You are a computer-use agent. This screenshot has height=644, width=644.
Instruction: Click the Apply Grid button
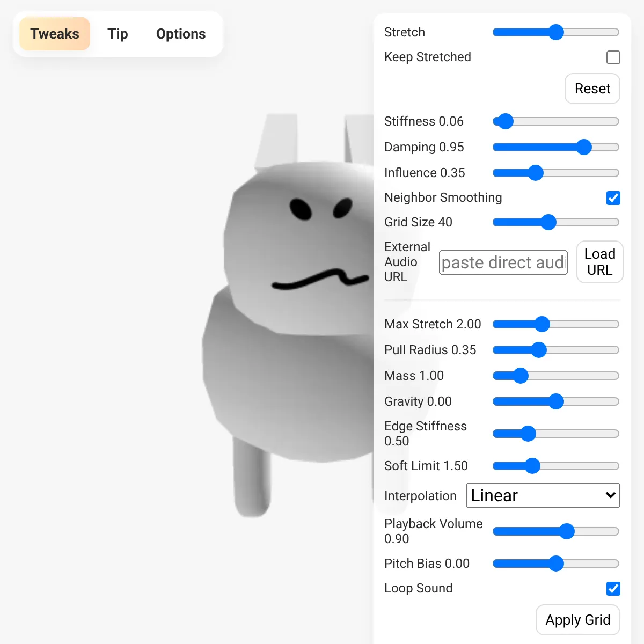[577, 620]
